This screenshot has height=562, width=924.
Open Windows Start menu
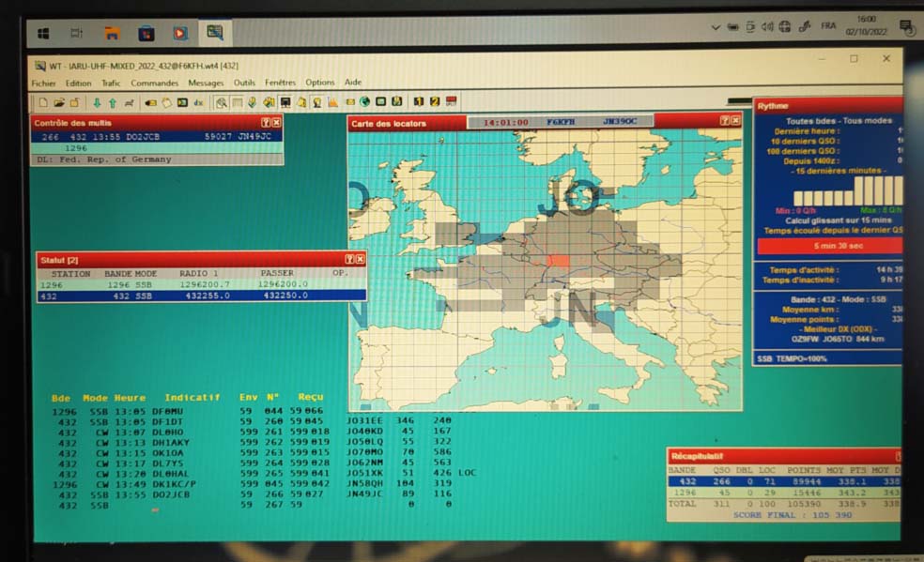[43, 33]
